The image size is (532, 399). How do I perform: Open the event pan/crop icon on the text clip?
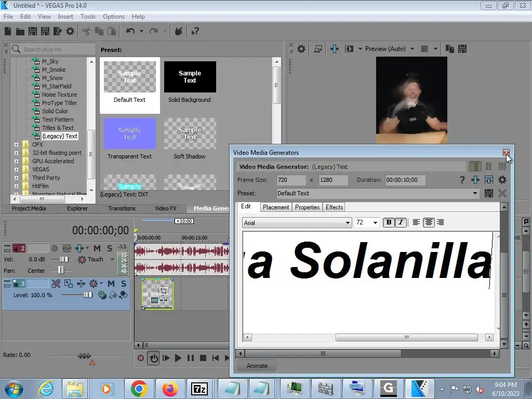(x=164, y=291)
